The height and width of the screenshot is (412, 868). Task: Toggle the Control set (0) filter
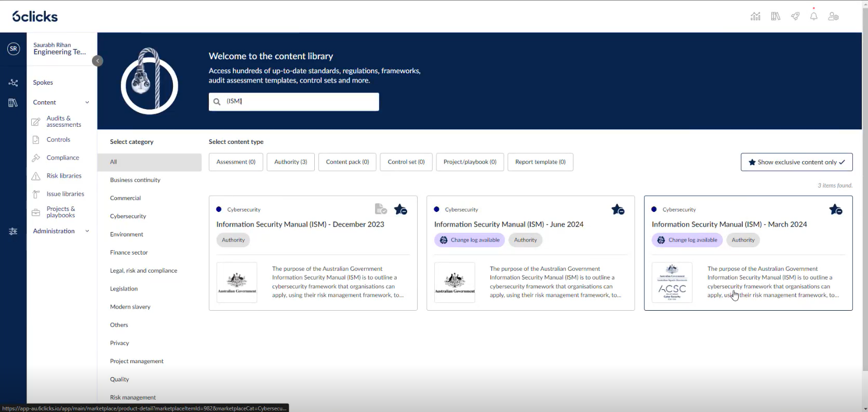(x=406, y=162)
